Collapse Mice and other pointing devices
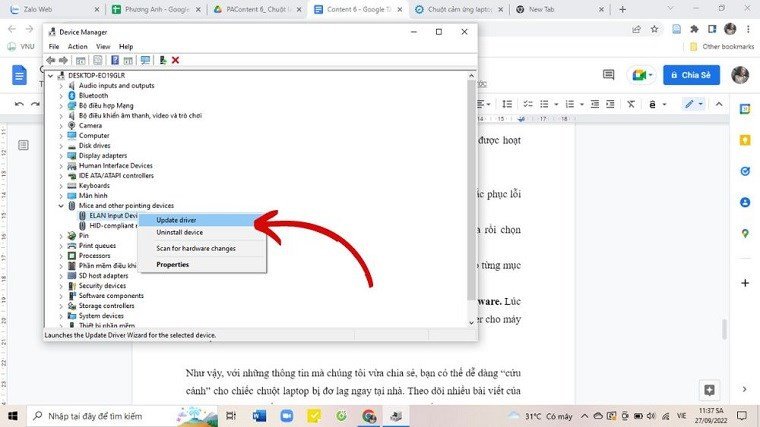The image size is (760, 427). (x=61, y=205)
